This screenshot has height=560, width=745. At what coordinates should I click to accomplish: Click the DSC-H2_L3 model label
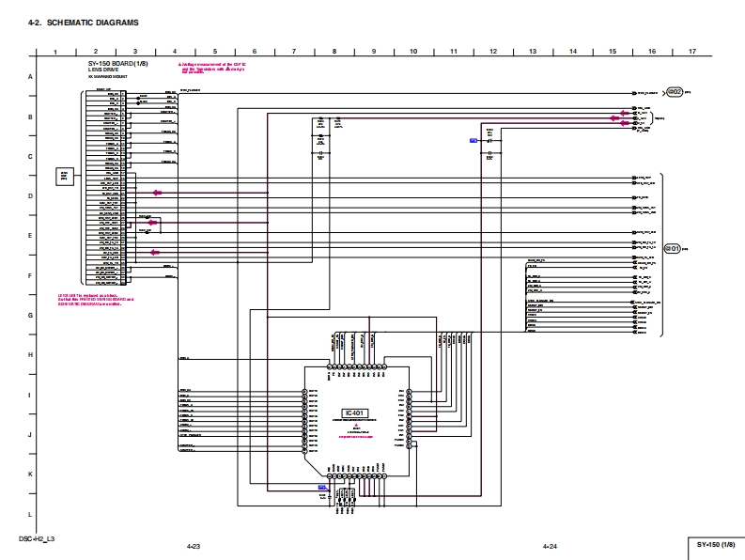pyautogui.click(x=38, y=538)
